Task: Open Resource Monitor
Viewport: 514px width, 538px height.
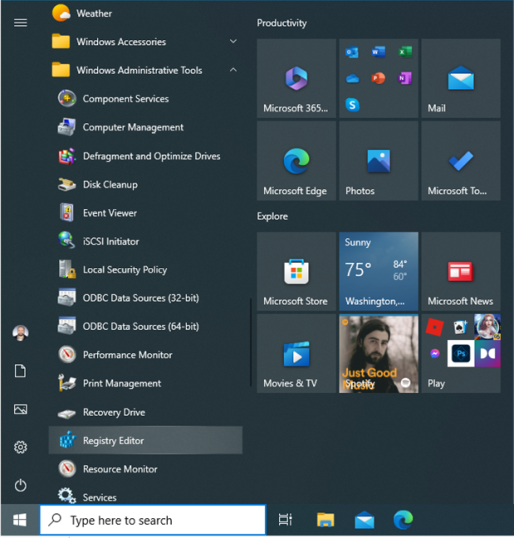Action: point(145,469)
